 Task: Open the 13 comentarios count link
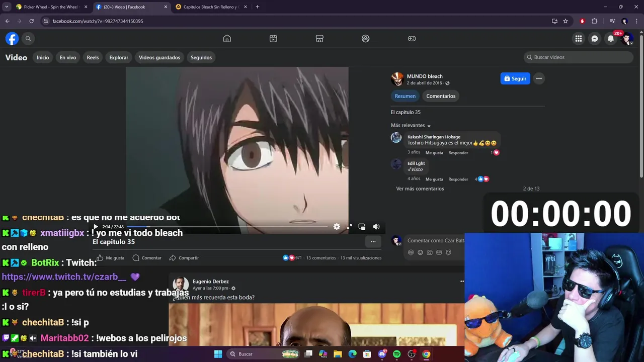[x=321, y=258]
